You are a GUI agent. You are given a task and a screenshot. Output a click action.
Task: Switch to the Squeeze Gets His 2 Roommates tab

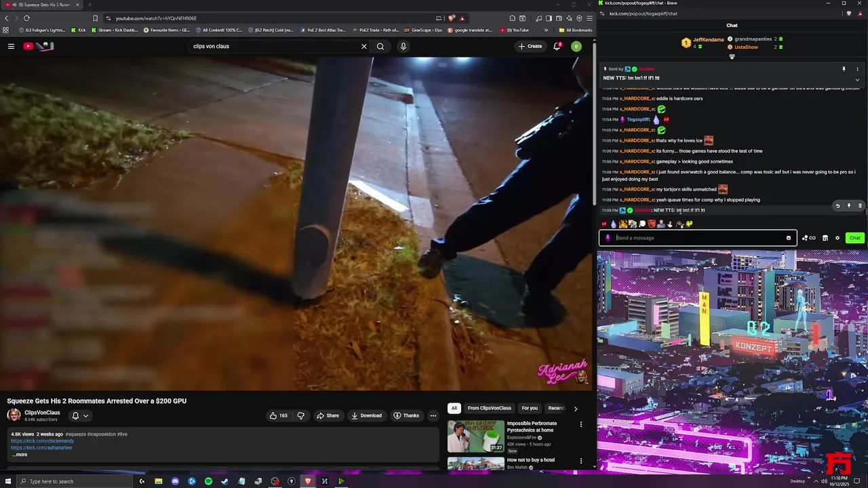pyautogui.click(x=41, y=5)
